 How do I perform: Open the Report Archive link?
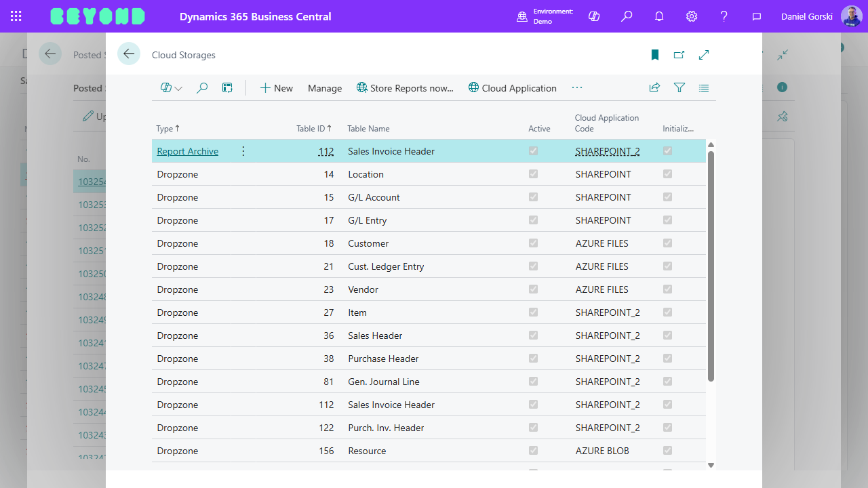tap(188, 151)
